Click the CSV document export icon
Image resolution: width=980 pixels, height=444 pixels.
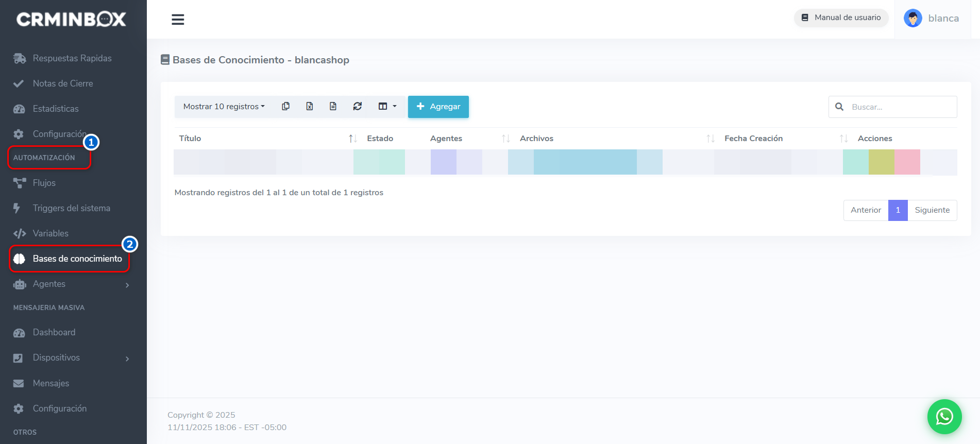click(333, 107)
